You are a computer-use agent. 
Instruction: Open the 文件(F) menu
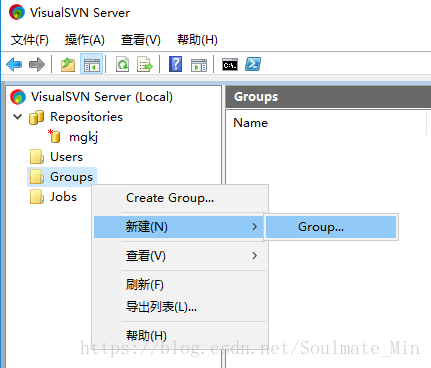coord(30,40)
